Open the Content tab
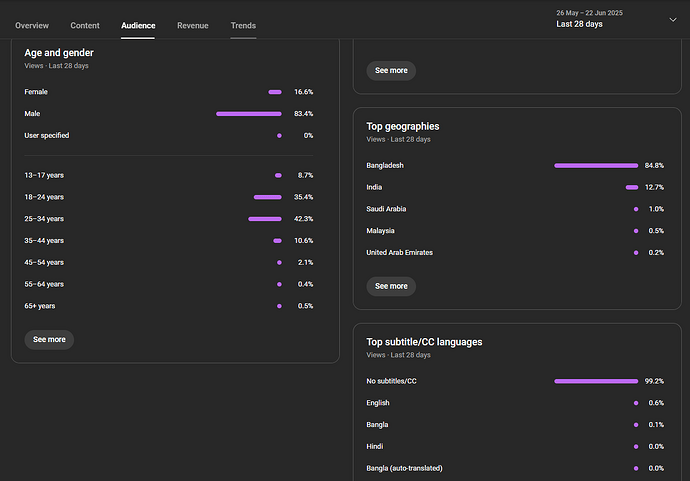The height and width of the screenshot is (481, 690). tap(85, 26)
